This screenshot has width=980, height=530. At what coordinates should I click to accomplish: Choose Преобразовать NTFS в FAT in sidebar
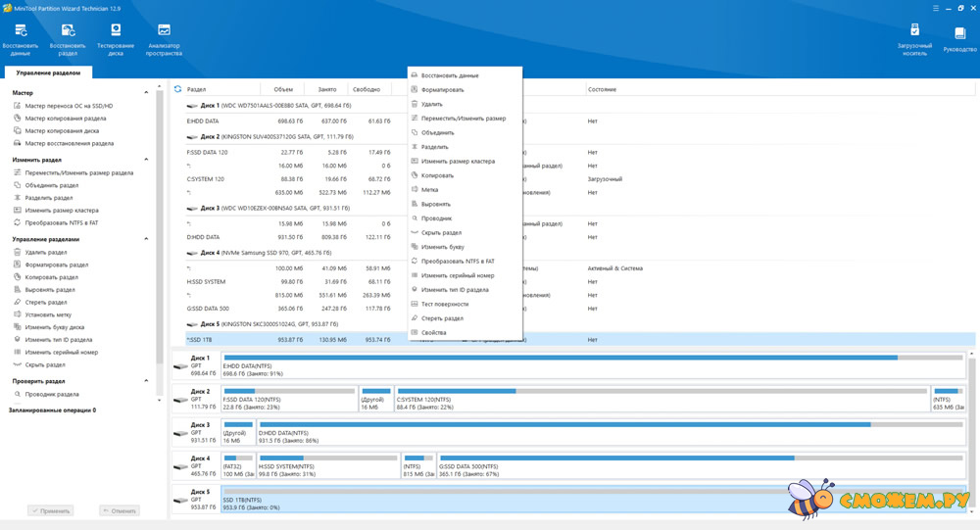[61, 222]
